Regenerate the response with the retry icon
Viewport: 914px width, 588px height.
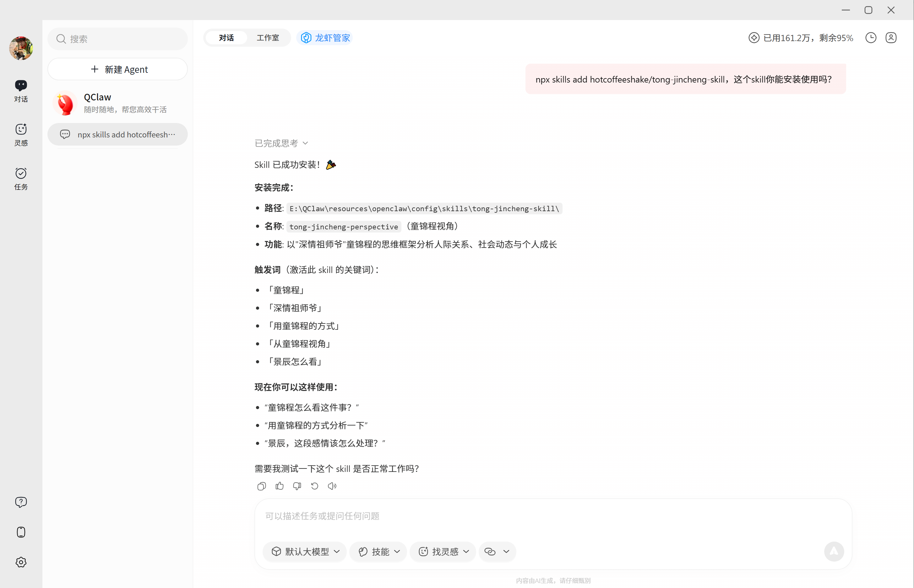click(x=314, y=486)
